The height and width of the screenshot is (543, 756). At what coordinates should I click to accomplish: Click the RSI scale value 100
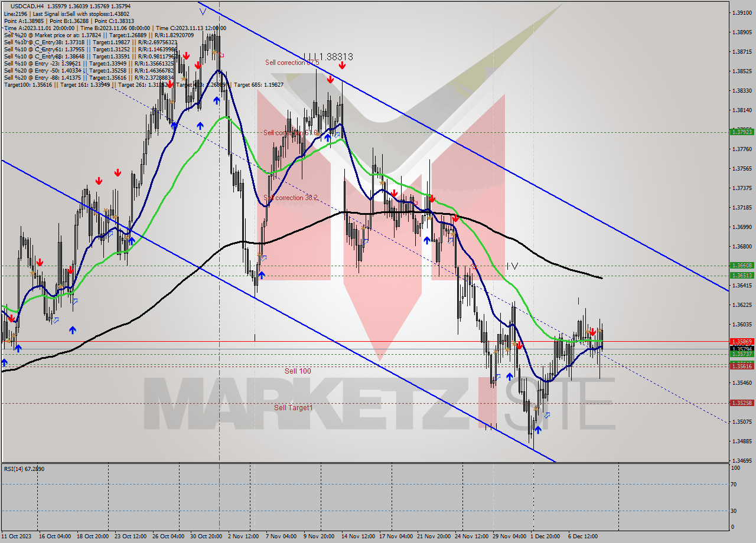(x=736, y=468)
